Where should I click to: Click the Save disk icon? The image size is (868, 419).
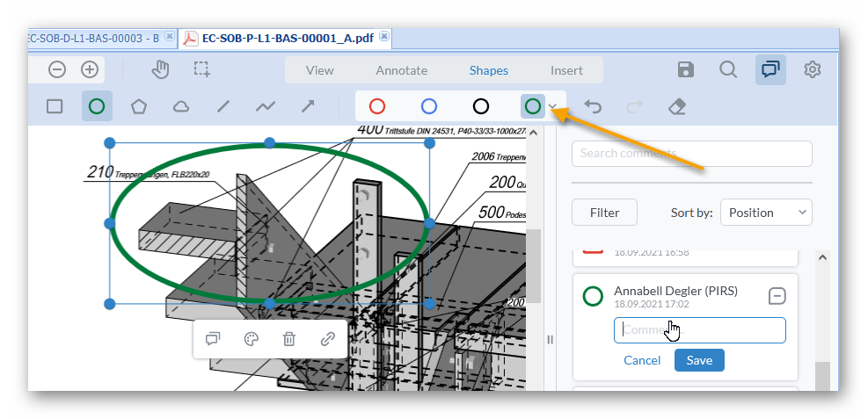[687, 69]
